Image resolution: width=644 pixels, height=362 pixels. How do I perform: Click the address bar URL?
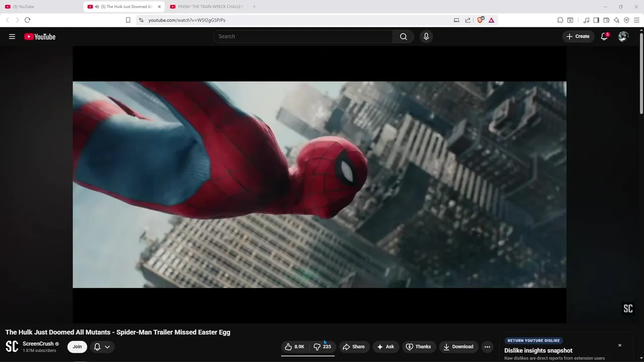pos(187,20)
